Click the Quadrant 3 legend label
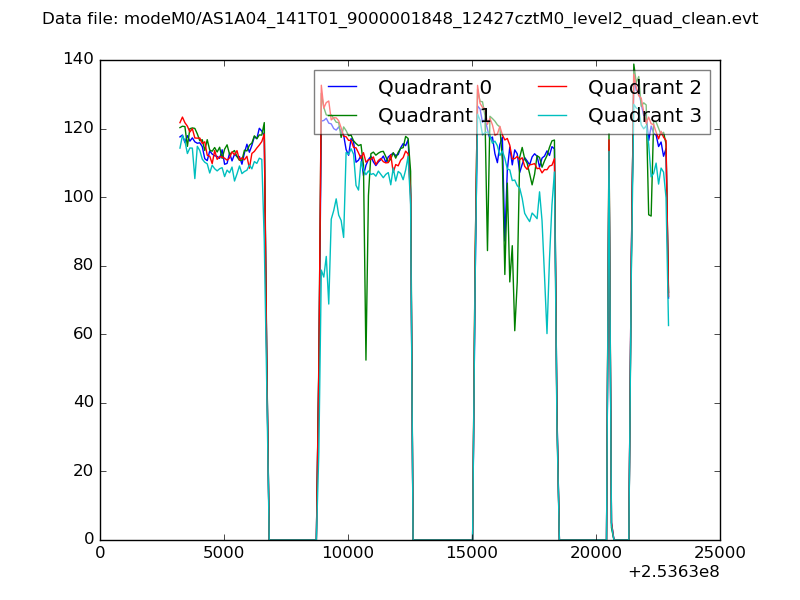 click(x=645, y=115)
